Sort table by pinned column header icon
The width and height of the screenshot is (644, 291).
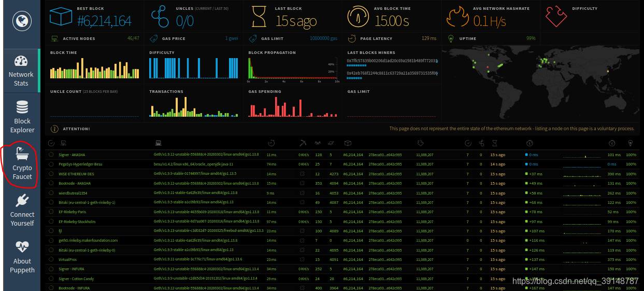coord(51,143)
